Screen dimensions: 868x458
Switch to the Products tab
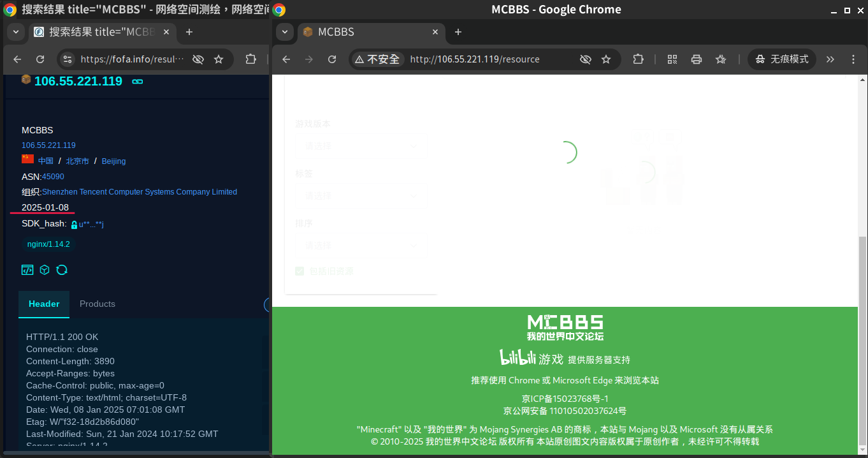coord(98,304)
